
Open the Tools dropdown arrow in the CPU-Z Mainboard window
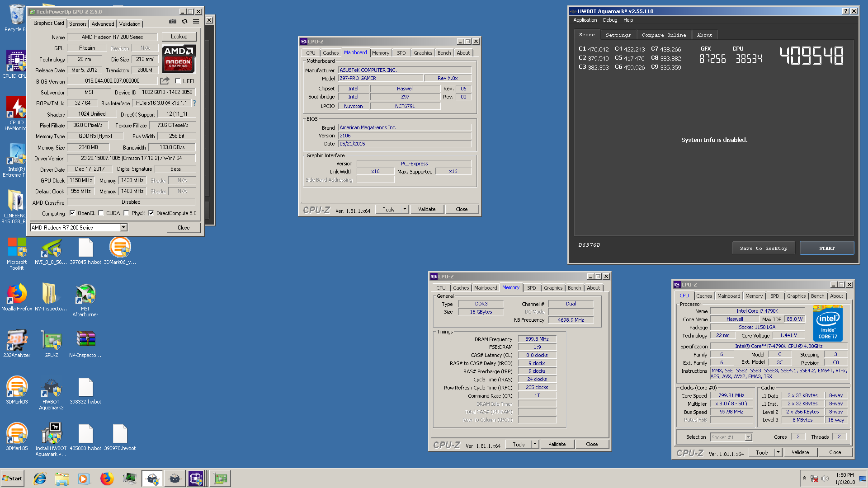tap(405, 209)
